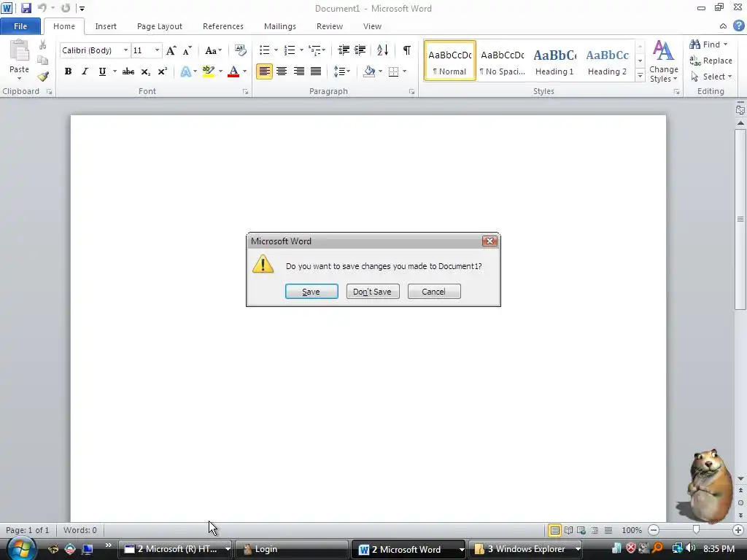747x560 pixels.
Task: Click the vertical scrollbar thumb
Action: click(740, 219)
